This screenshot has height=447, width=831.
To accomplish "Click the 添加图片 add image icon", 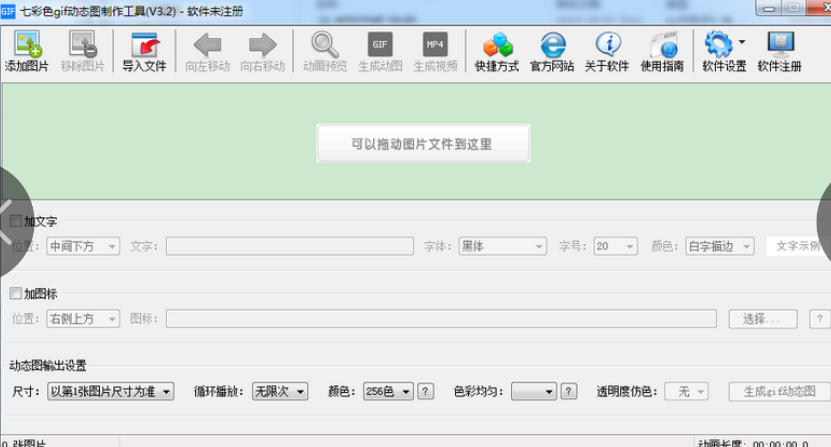I will coord(28,45).
